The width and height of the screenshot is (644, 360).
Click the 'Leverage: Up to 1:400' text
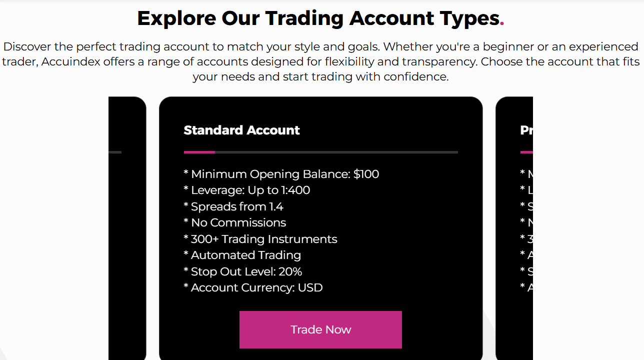(x=247, y=190)
